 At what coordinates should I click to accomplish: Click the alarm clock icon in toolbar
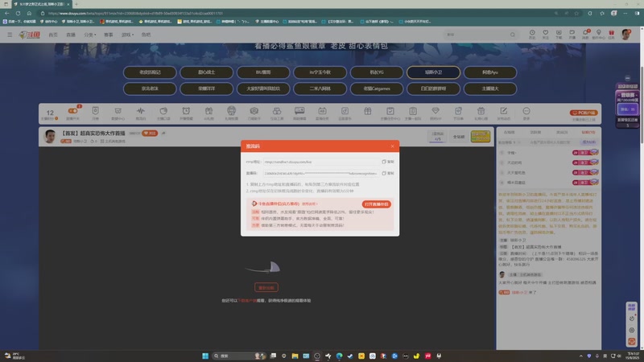tap(186, 111)
